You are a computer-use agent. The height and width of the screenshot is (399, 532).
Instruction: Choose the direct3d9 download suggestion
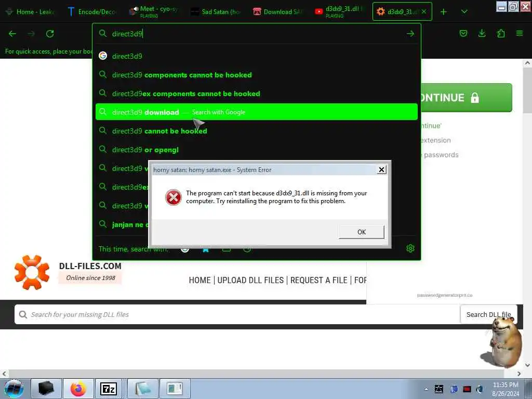[257, 112]
